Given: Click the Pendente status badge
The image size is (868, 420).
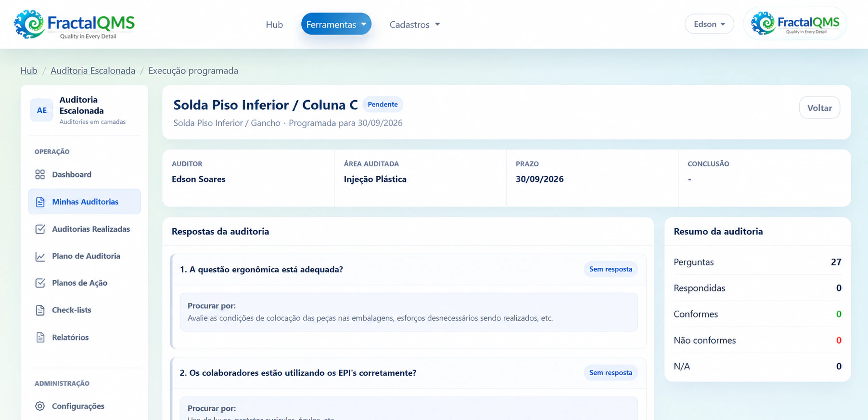Looking at the screenshot, I should (383, 105).
